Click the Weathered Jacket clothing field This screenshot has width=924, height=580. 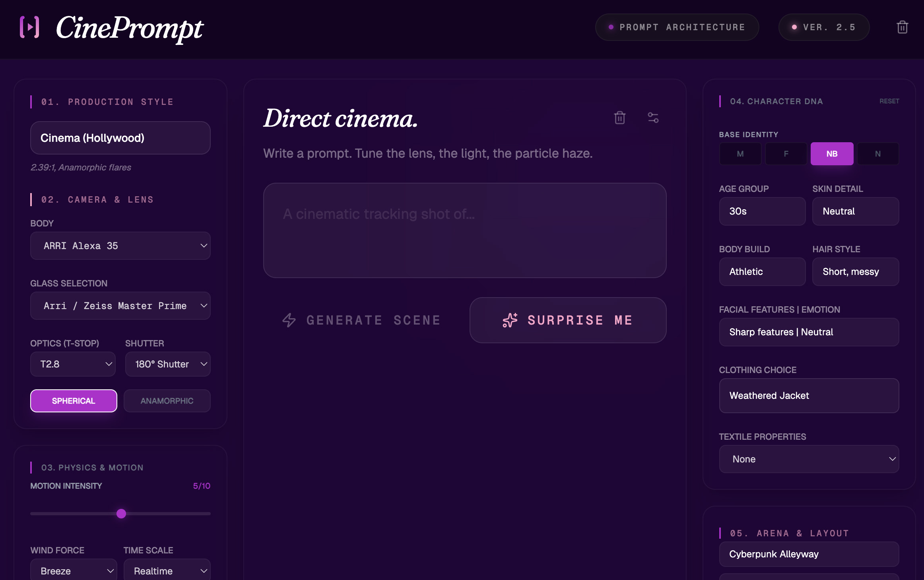pos(809,395)
